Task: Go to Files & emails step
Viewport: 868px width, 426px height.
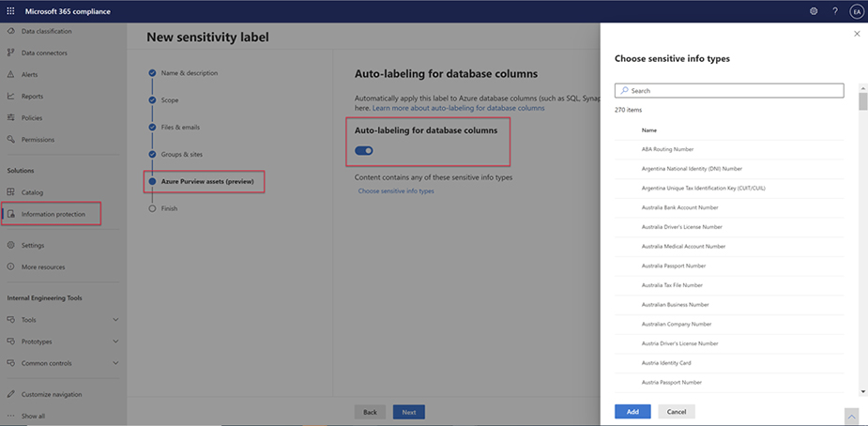Action: pyautogui.click(x=180, y=128)
